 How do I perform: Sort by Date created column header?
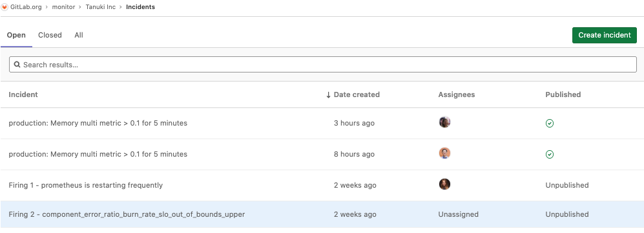pos(357,94)
